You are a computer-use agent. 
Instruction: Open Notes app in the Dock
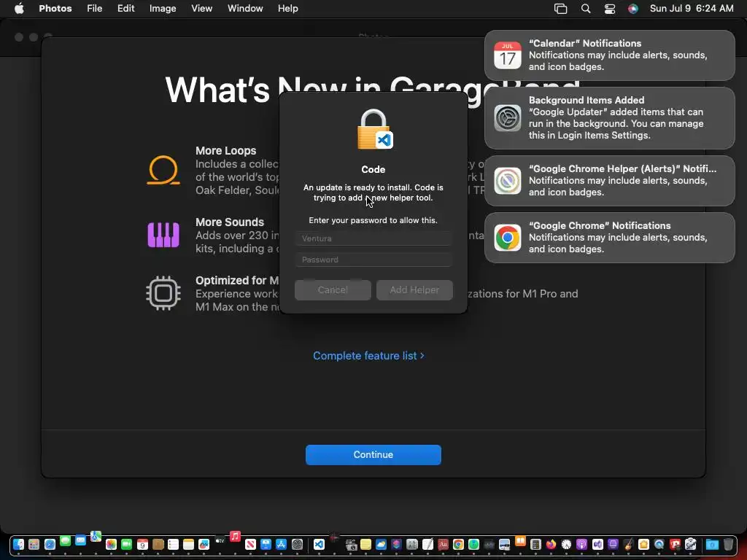[188, 544]
